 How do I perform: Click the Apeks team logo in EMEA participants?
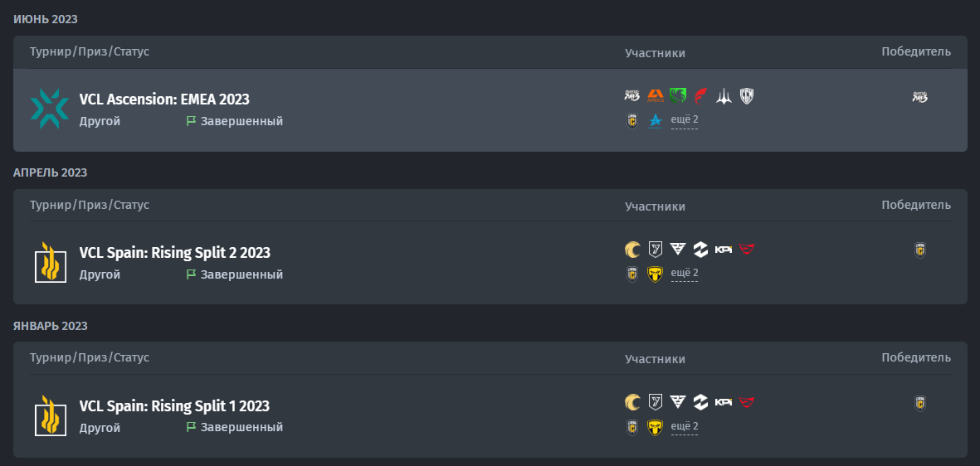655,96
